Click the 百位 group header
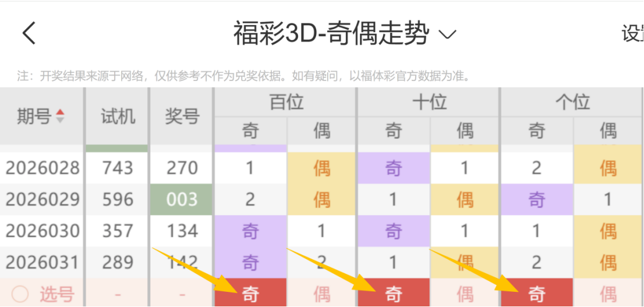 click(286, 102)
